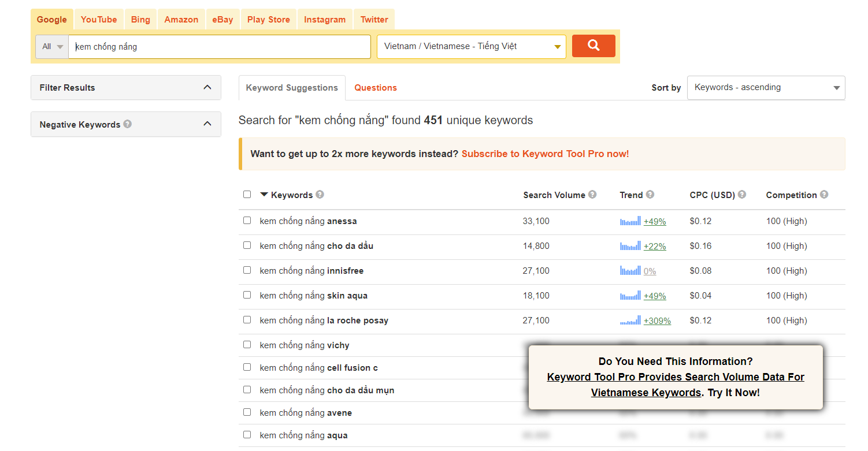The height and width of the screenshot is (451, 868).
Task: Click CPC value $0.16
Action: (x=700, y=246)
